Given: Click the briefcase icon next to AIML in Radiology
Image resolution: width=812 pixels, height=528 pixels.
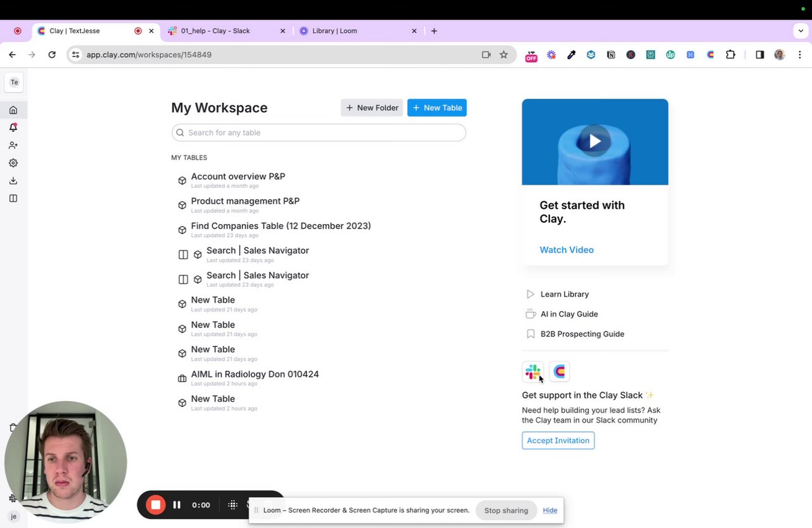Looking at the screenshot, I should pos(182,378).
